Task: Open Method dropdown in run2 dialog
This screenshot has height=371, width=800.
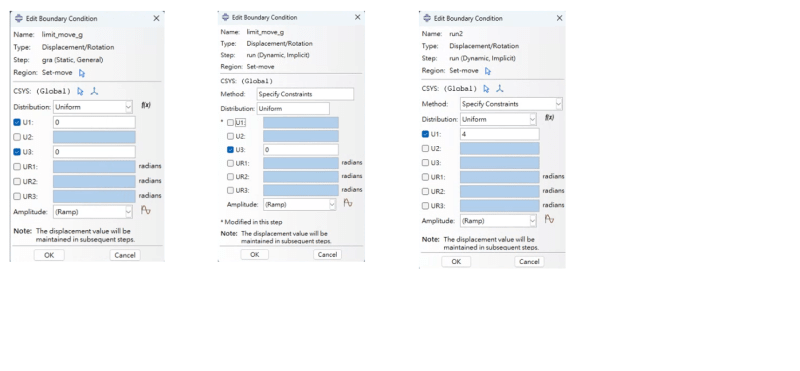Action: [x=511, y=104]
